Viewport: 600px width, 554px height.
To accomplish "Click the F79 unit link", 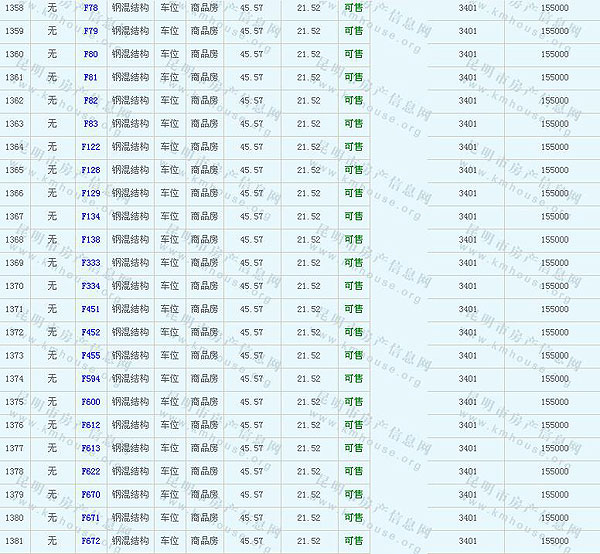I will coord(90,31).
